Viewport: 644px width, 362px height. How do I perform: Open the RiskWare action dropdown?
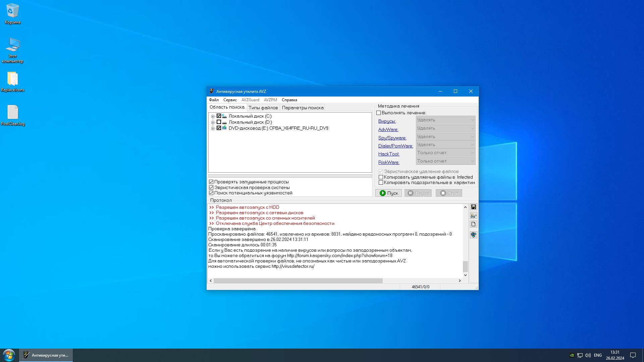[x=445, y=161]
